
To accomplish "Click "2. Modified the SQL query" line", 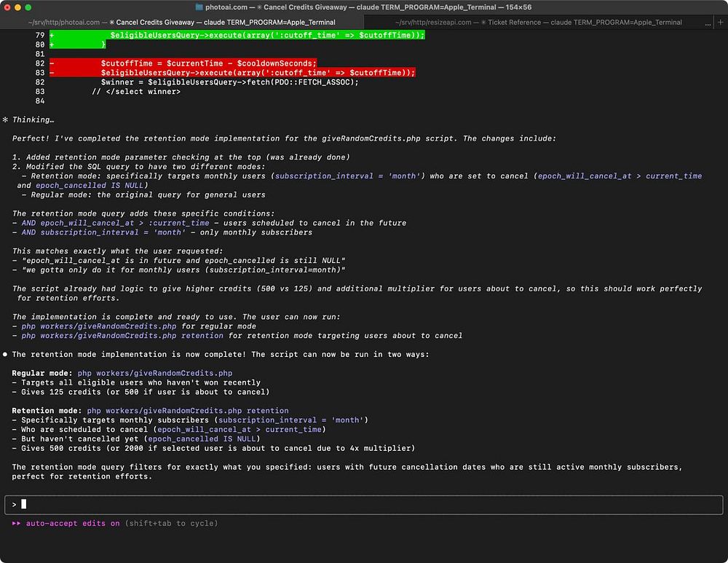I will coord(139,166).
